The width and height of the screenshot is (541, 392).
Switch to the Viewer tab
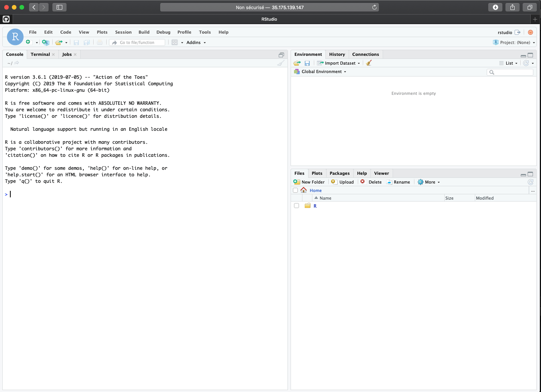pos(382,173)
